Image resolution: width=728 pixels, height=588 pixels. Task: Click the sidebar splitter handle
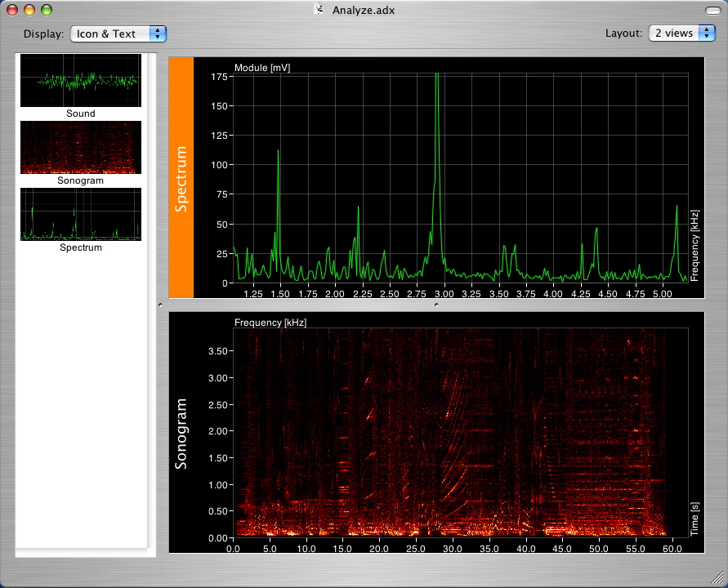click(x=161, y=305)
